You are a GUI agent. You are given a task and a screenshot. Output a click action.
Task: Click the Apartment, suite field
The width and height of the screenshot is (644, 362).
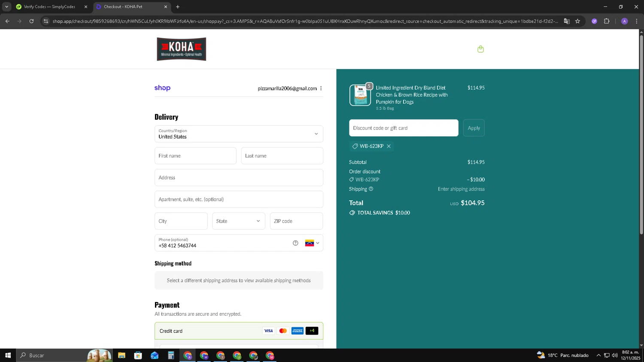[x=239, y=199]
